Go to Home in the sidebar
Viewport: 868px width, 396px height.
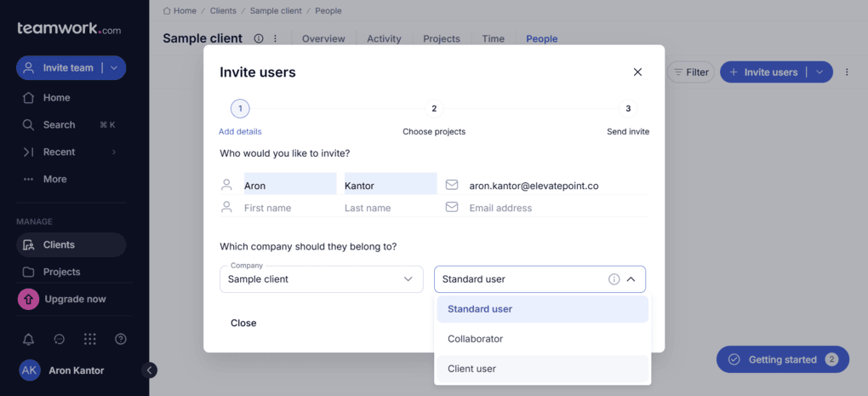click(x=71, y=97)
